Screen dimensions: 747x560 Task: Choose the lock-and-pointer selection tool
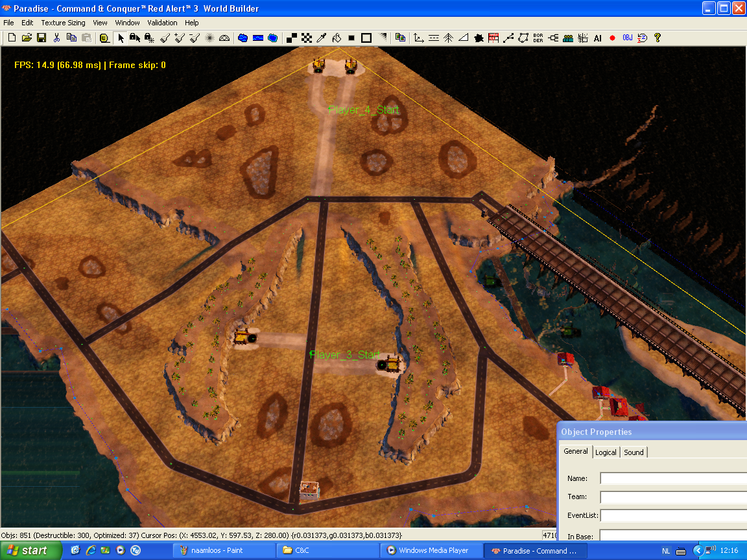pos(135,38)
